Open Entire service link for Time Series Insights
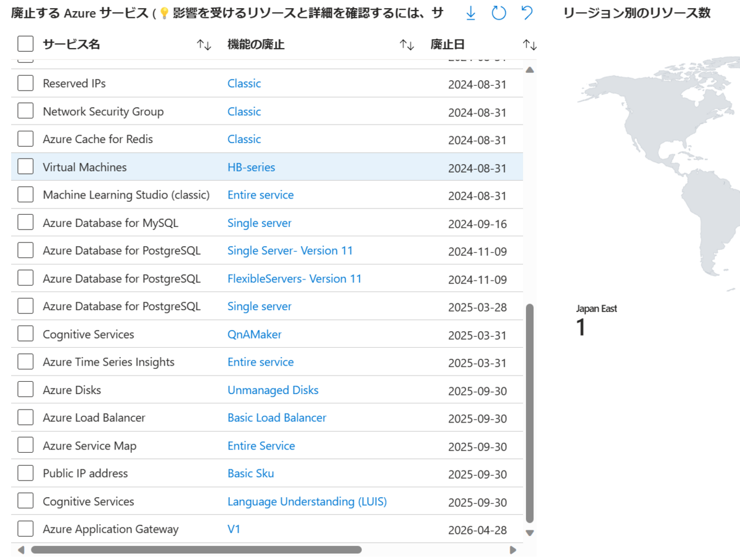This screenshot has width=740, height=560. tap(260, 362)
